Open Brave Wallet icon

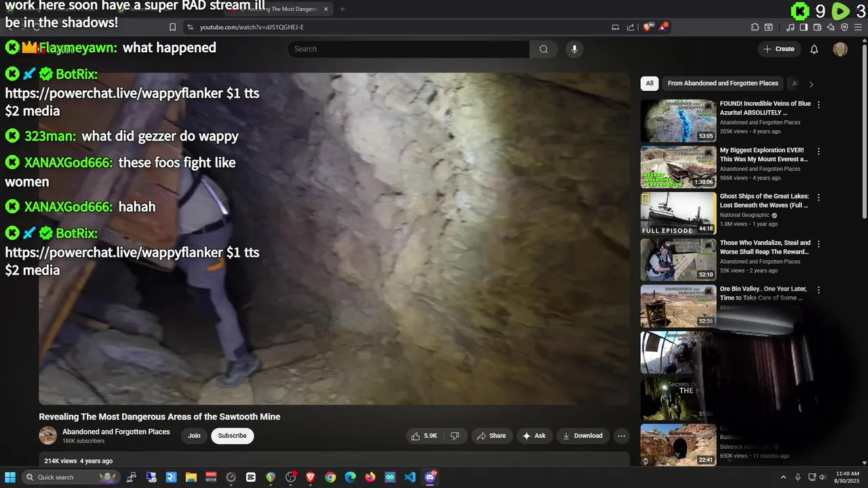point(817,27)
